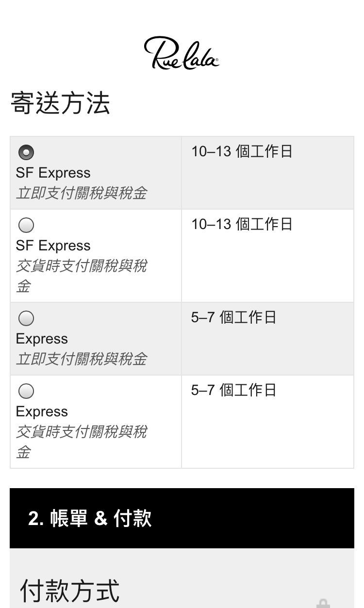Click the first SF Express label
This screenshot has width=364, height=608.
tap(53, 173)
